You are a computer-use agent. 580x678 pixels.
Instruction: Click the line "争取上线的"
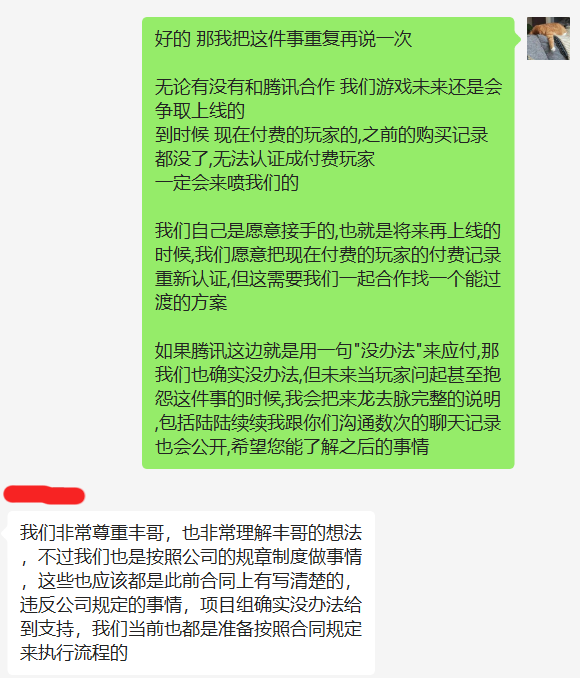click(200, 111)
